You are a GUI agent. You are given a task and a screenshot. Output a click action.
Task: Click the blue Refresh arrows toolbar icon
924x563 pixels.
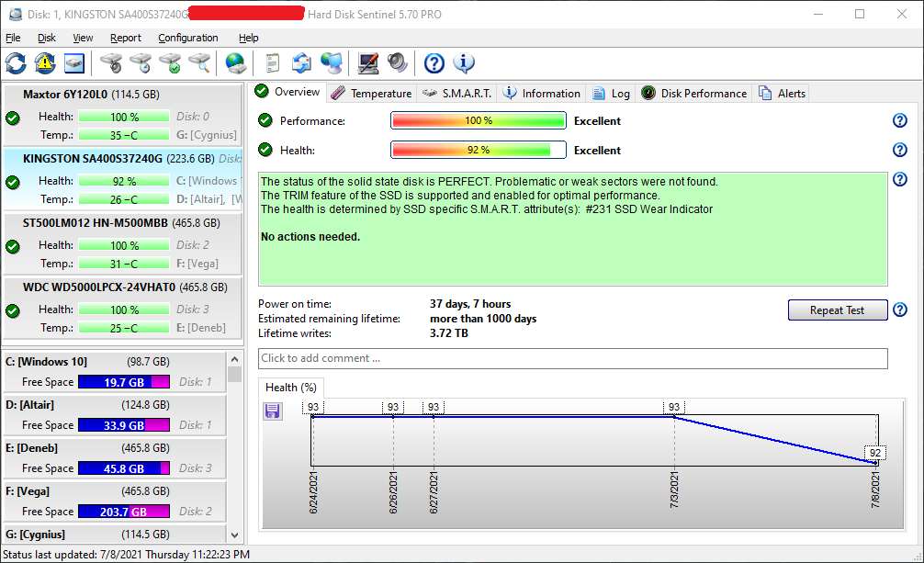(x=16, y=63)
